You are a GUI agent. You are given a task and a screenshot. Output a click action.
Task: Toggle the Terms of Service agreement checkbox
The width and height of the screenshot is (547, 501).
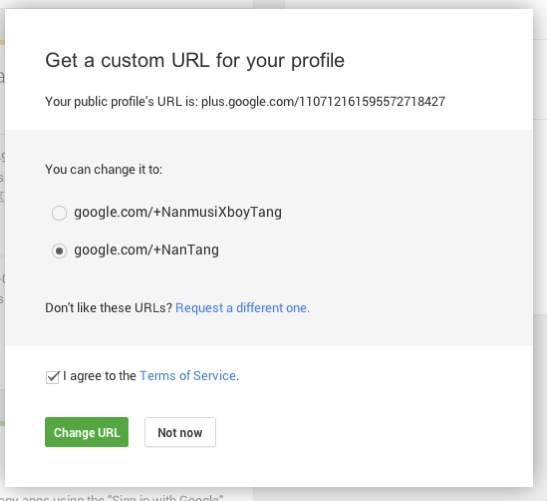tap(53, 377)
